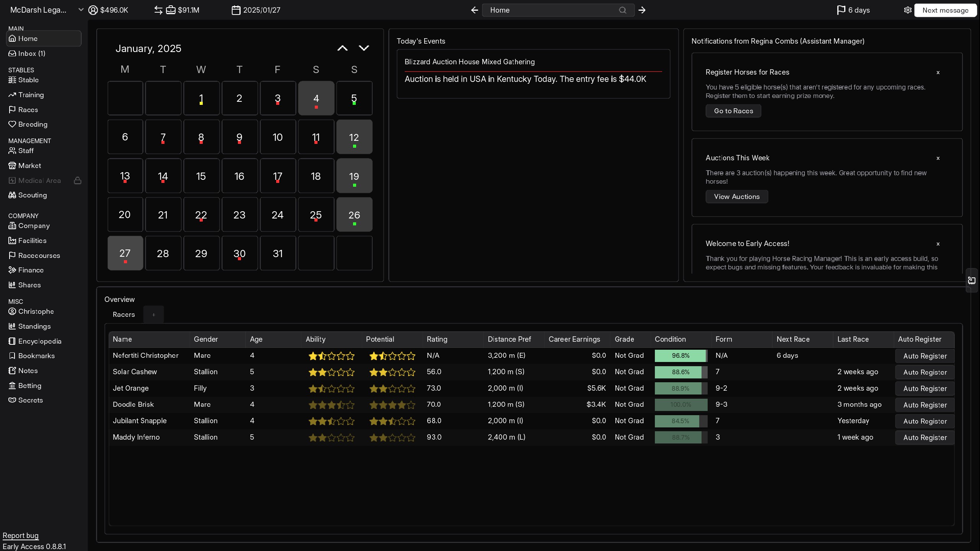Go to previous month in calendar
Image resolution: width=980 pixels, height=551 pixels.
pyautogui.click(x=342, y=48)
